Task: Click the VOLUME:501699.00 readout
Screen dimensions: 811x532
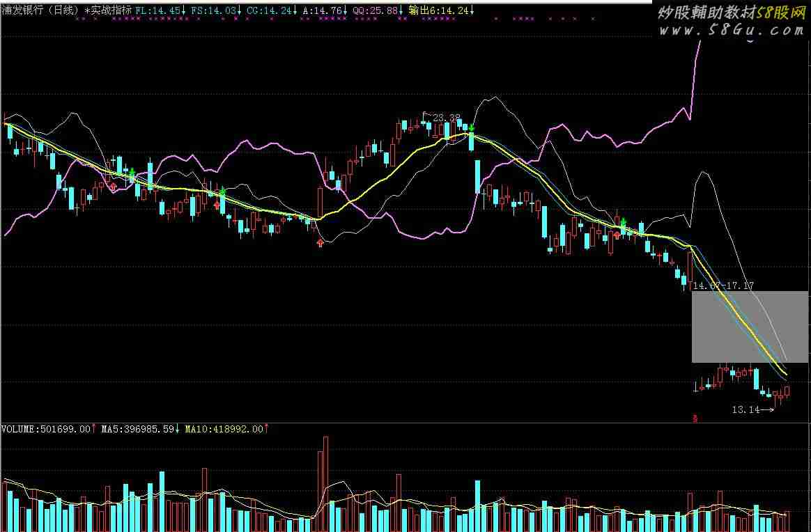Action: point(49,429)
